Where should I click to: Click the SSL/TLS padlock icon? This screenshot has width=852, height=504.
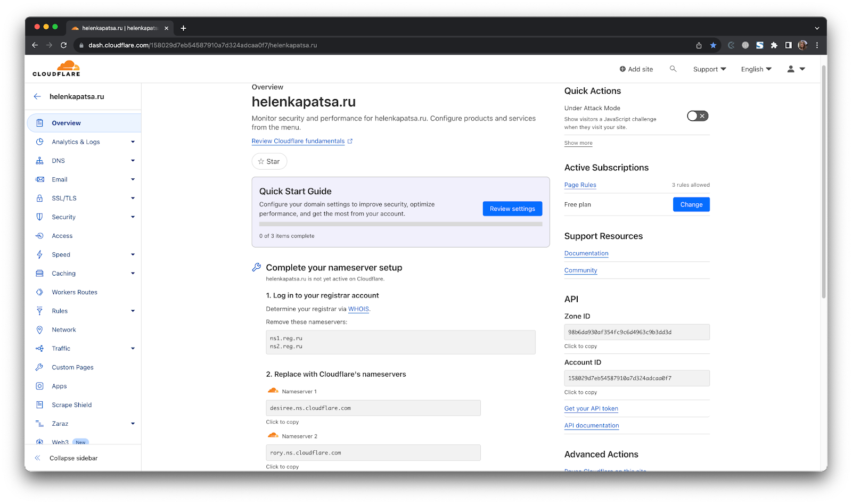pyautogui.click(x=39, y=198)
